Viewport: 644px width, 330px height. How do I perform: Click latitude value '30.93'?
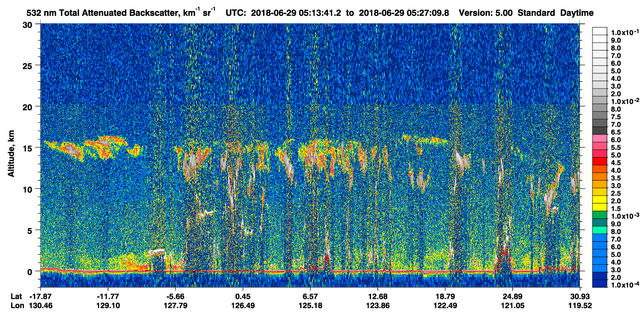pos(580,296)
